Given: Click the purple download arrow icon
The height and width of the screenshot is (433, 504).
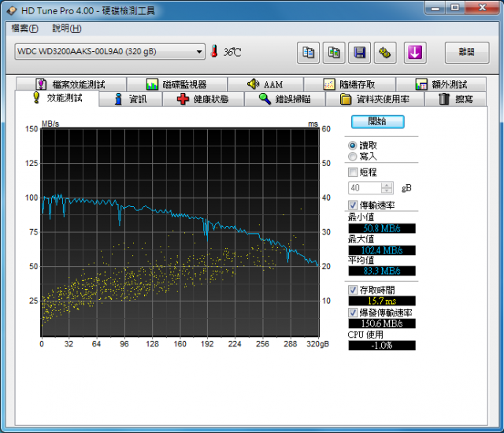Looking at the screenshot, I should pos(415,53).
